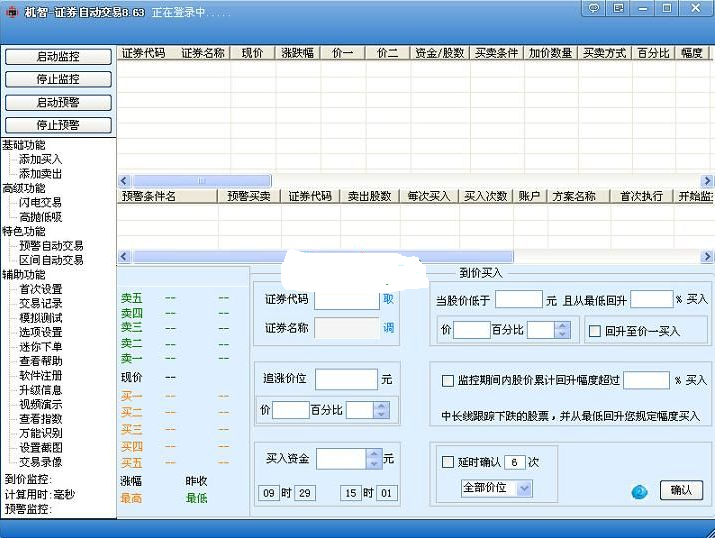Screen dimensions: 716x538
Task: Decrease the 到价买入 百分比 spinner
Action: [562, 334]
